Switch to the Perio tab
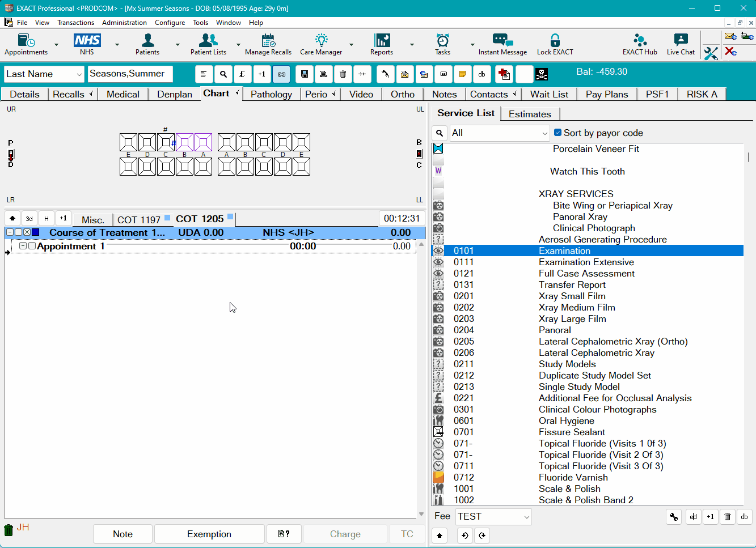Screen dimensions: 756x548 [x=320, y=94]
